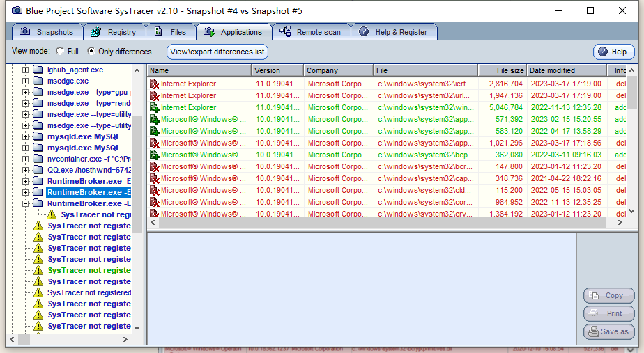Expand msedge.exe --type=gpu node
Screen dimensions: 644x353
(26, 92)
